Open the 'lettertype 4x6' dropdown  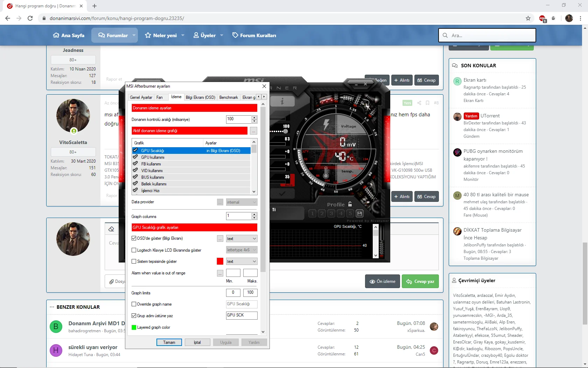pos(242,250)
